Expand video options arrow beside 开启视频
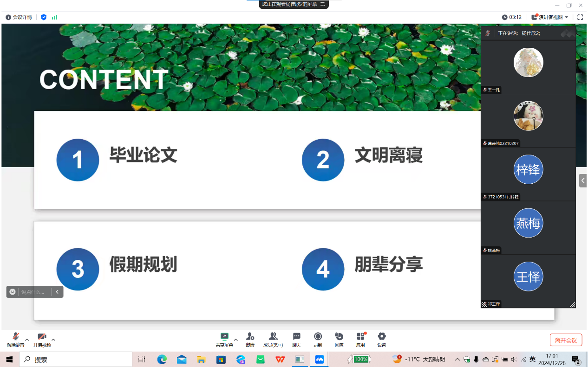The width and height of the screenshot is (588, 367). (x=53, y=340)
